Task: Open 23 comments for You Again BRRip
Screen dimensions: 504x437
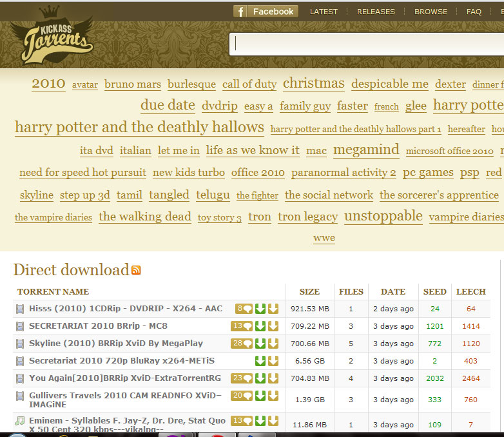Action: click(242, 378)
